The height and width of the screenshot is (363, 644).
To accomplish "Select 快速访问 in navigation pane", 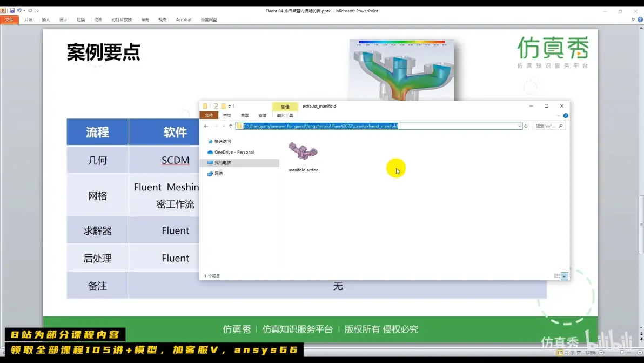I will tap(219, 141).
